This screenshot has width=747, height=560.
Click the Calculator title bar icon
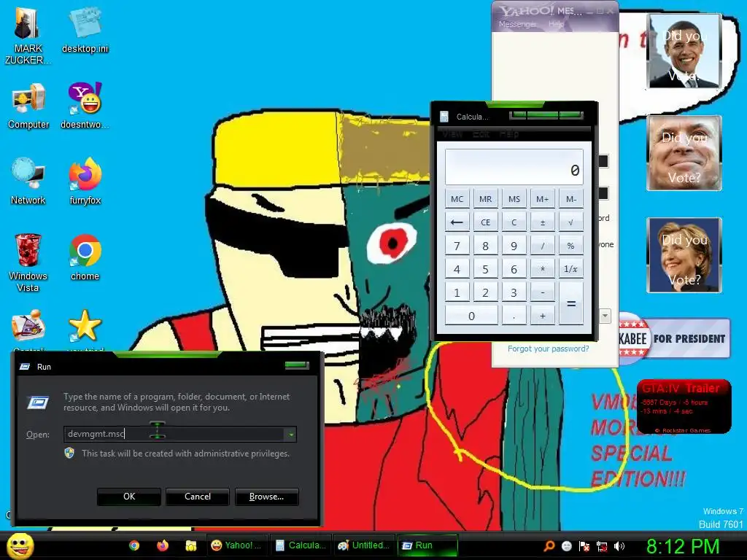coord(444,117)
